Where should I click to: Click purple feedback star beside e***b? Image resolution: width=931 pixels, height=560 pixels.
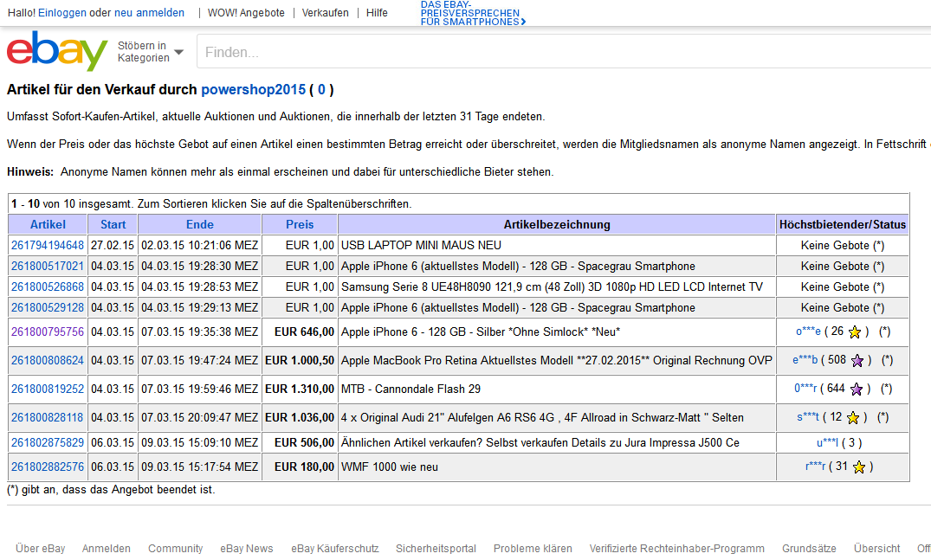tap(857, 361)
